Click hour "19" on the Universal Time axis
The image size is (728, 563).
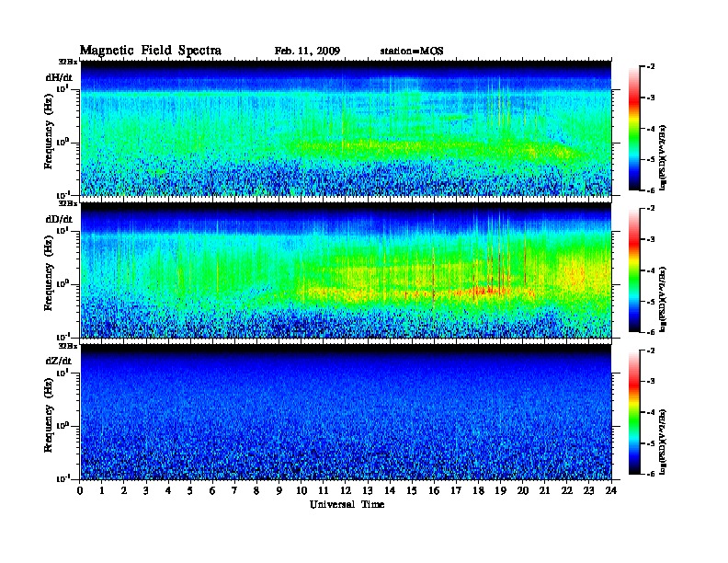pyautogui.click(x=500, y=490)
